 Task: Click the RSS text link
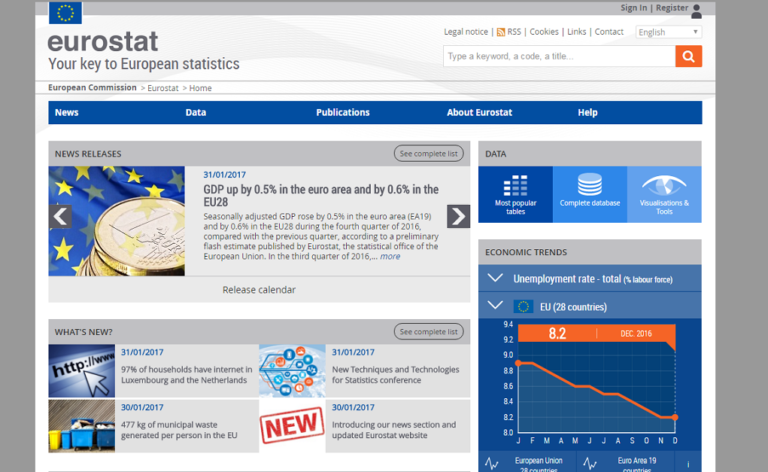point(514,32)
